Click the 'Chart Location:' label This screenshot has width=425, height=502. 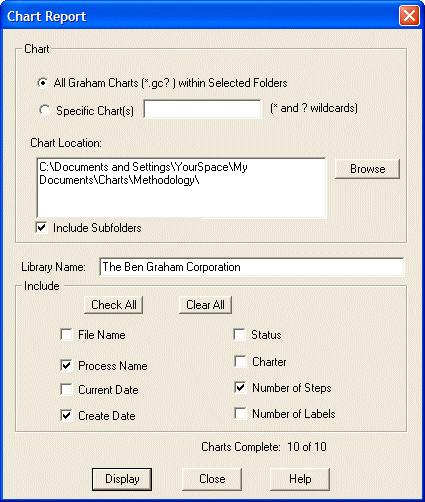[66, 143]
